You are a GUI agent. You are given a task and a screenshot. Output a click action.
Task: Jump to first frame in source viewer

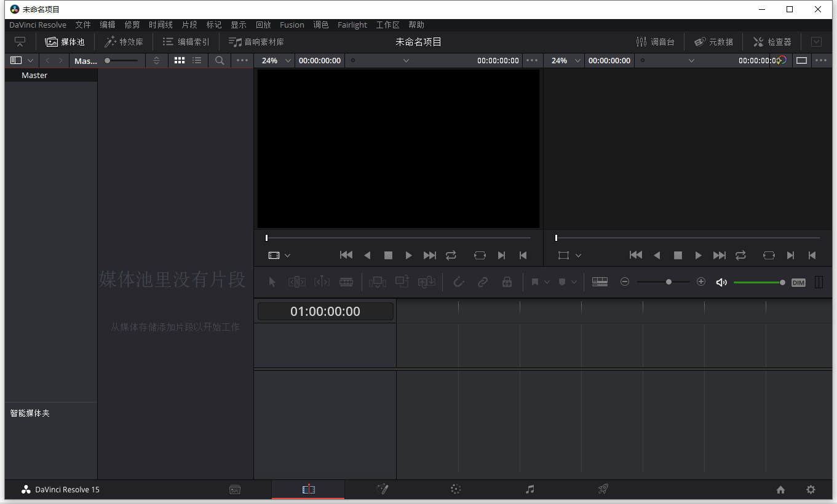point(346,255)
